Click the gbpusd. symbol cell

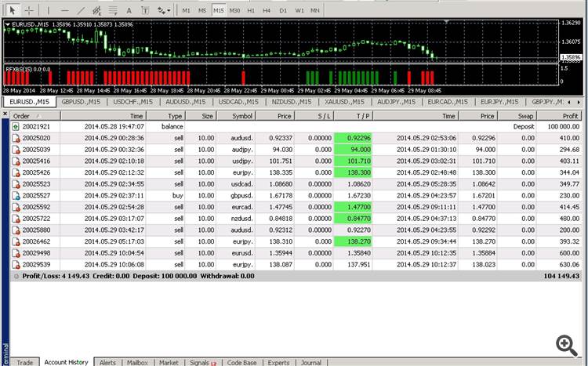[242, 195]
